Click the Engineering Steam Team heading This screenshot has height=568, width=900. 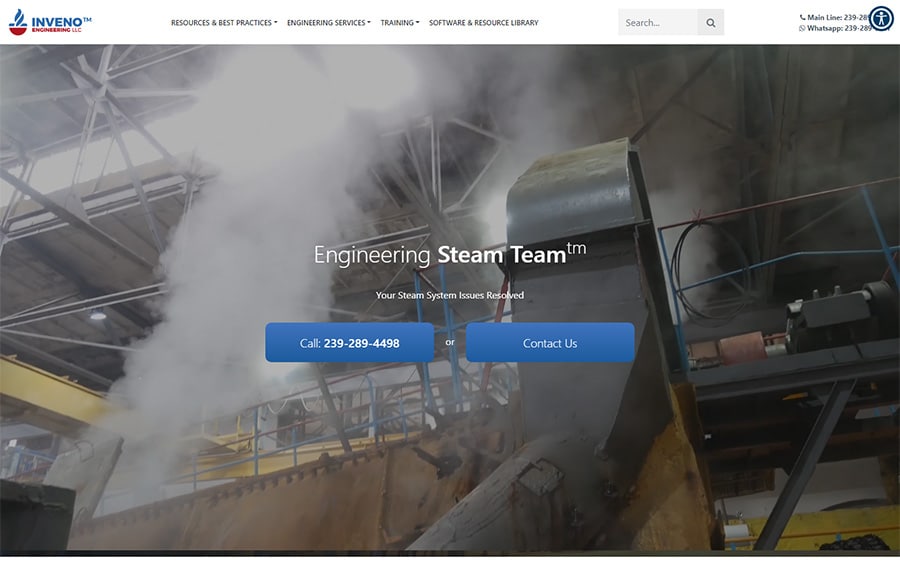click(x=449, y=255)
